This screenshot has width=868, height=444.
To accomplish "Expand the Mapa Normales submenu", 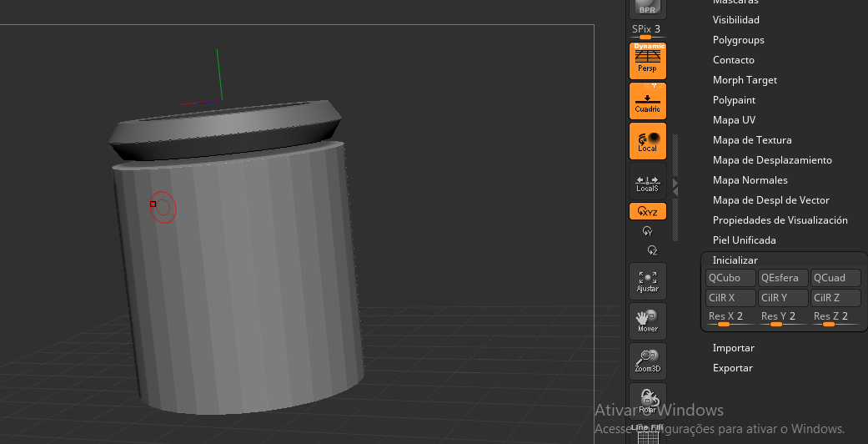I will coord(750,179).
